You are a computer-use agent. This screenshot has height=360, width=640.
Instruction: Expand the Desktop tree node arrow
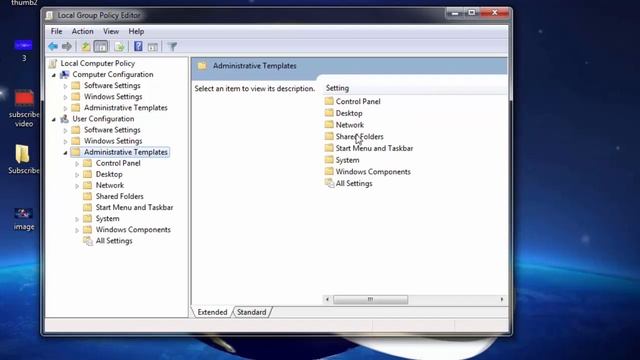coord(77,175)
